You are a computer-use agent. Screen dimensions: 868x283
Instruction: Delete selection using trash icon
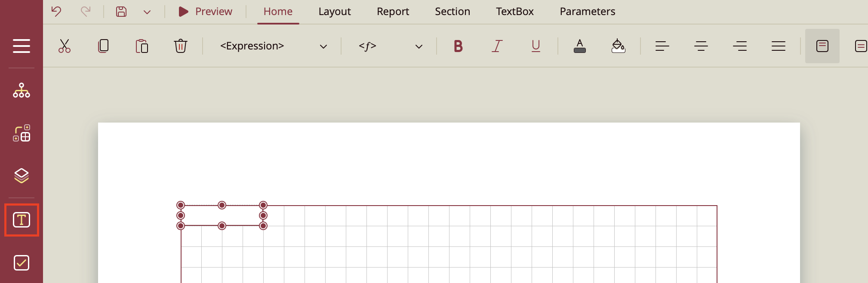point(181,46)
